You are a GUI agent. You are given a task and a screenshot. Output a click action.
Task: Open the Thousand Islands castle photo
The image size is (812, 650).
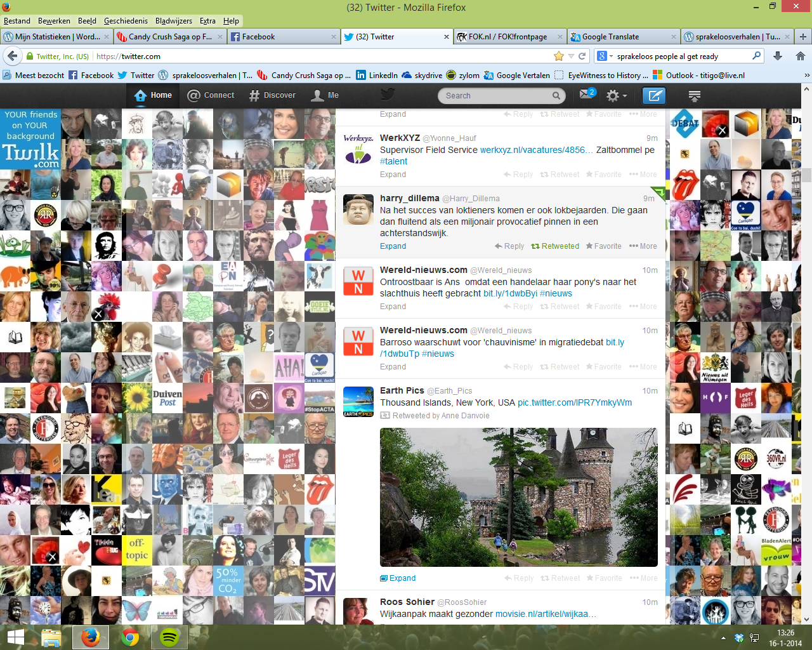518,497
